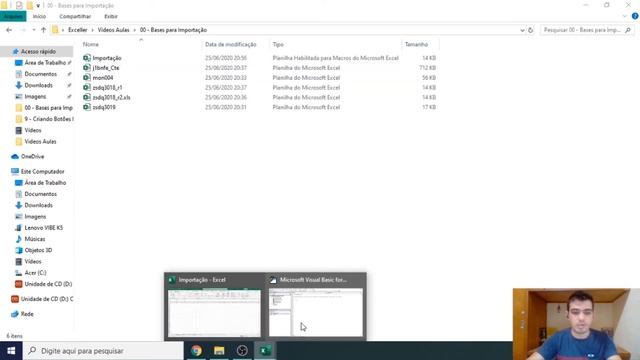This screenshot has height=360, width=640.
Task: Select the zsdq3018_r2.xls file icon
Action: pos(87,97)
